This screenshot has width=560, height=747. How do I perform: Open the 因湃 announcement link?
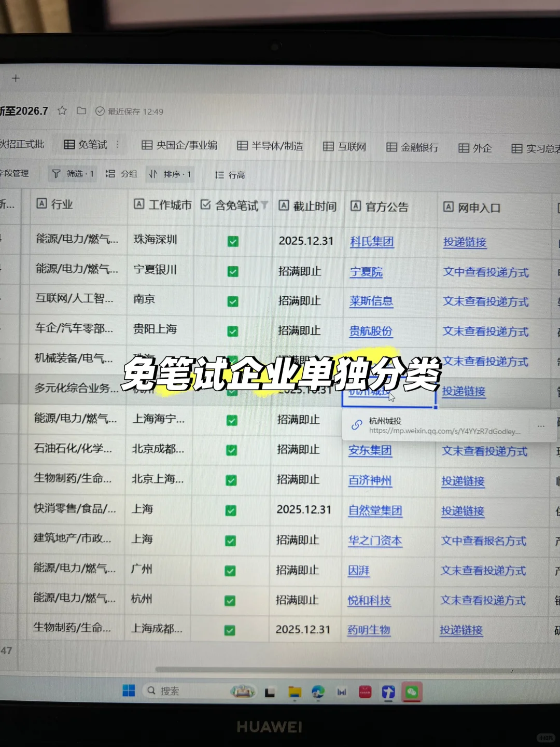(358, 571)
